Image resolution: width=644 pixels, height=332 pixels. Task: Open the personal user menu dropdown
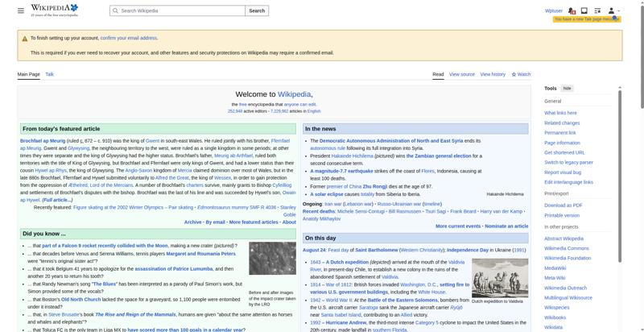click(x=613, y=10)
